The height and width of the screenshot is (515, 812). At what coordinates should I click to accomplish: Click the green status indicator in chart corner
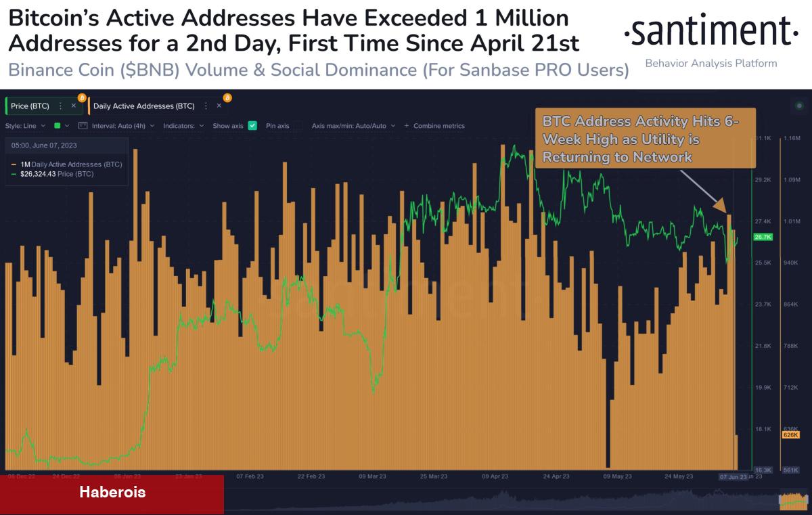pos(799,106)
